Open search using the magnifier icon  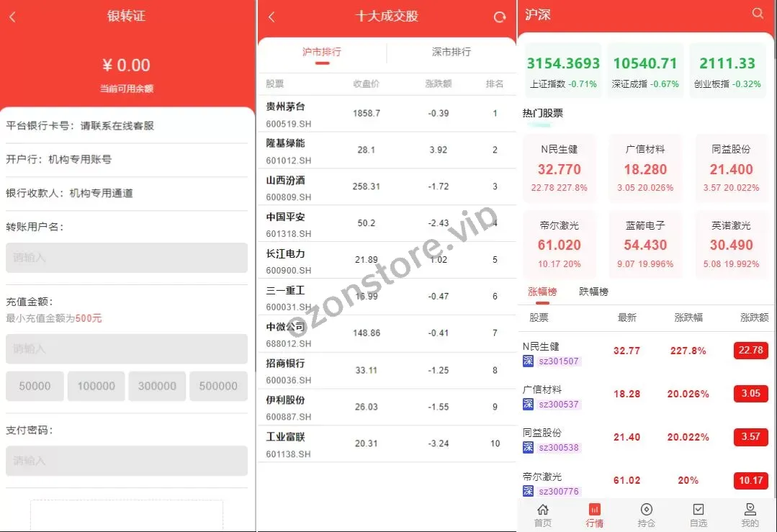click(x=758, y=14)
